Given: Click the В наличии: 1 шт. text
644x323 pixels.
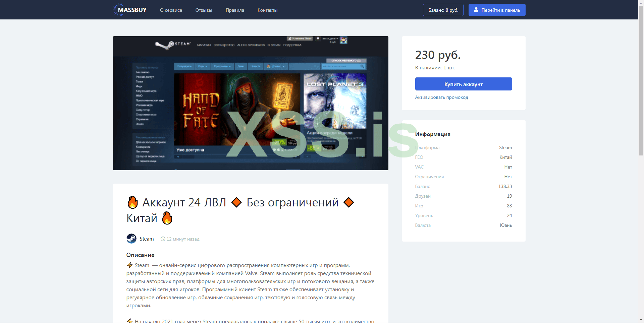Looking at the screenshot, I should (435, 68).
